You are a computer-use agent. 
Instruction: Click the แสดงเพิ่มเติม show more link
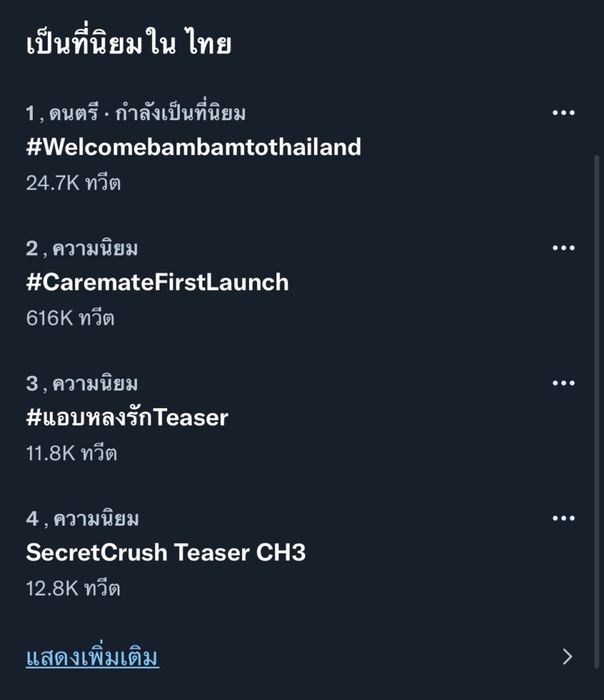(x=92, y=658)
